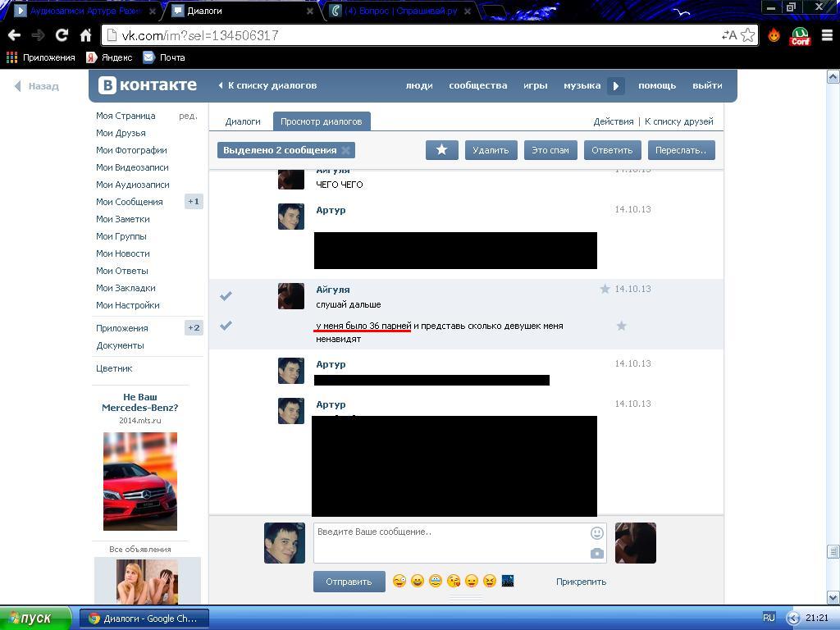Toggle star on 'у меня было 36 парней' message

pyautogui.click(x=622, y=326)
